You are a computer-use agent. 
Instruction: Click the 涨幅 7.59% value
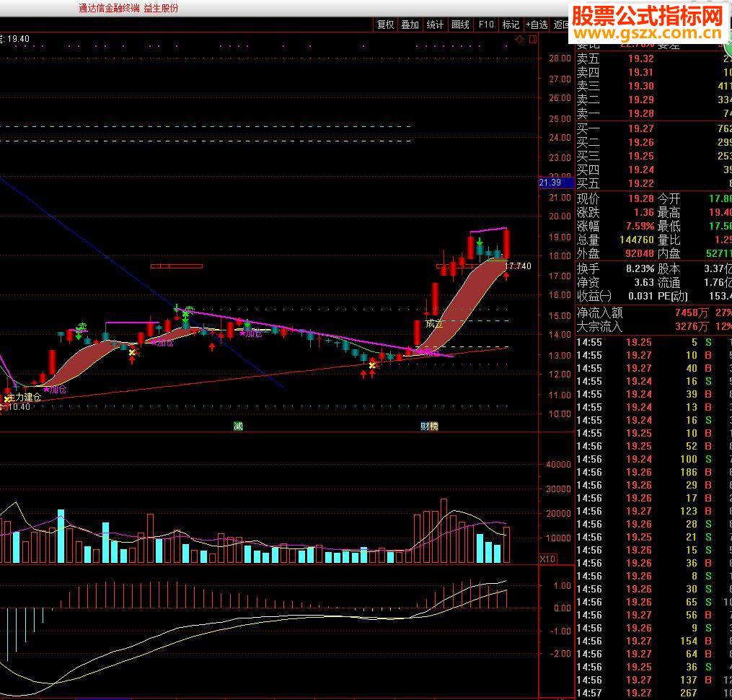point(640,226)
